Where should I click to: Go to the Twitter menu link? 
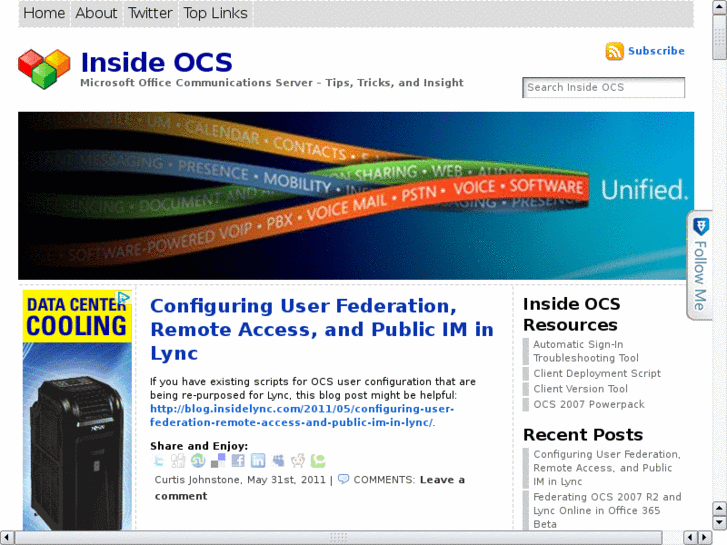[150, 13]
